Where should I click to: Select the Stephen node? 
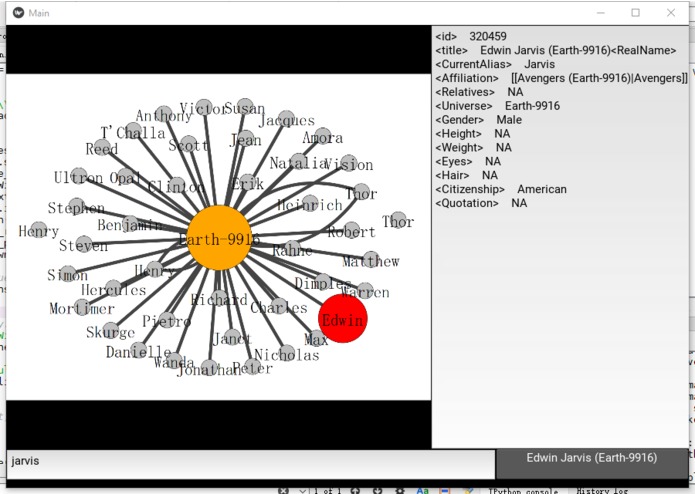click(76, 206)
